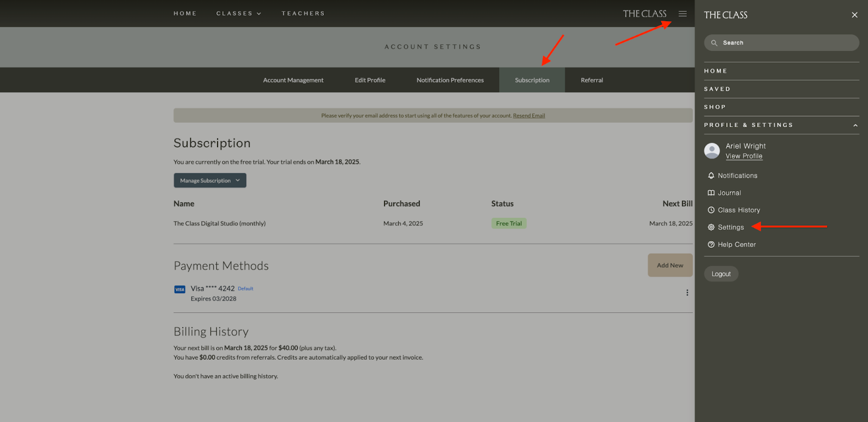This screenshot has height=422, width=868.
Task: Collapse the Profile & Settings section
Action: tap(855, 125)
